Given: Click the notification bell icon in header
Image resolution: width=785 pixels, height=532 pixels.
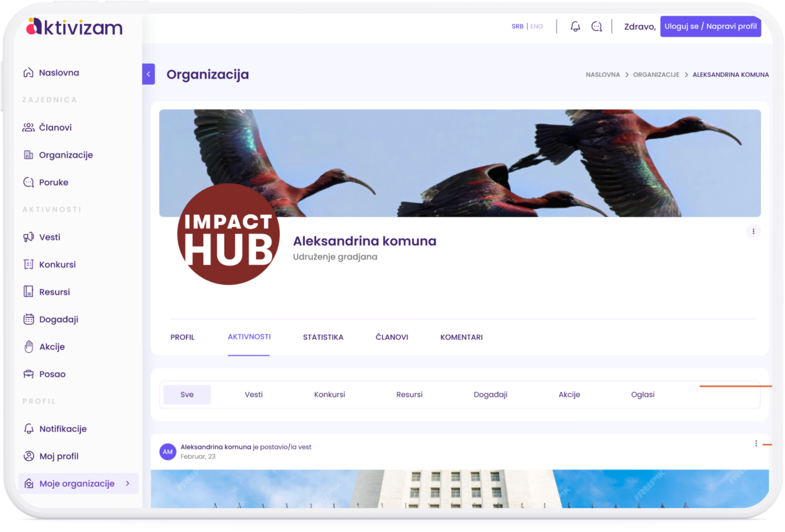Looking at the screenshot, I should pyautogui.click(x=575, y=26).
